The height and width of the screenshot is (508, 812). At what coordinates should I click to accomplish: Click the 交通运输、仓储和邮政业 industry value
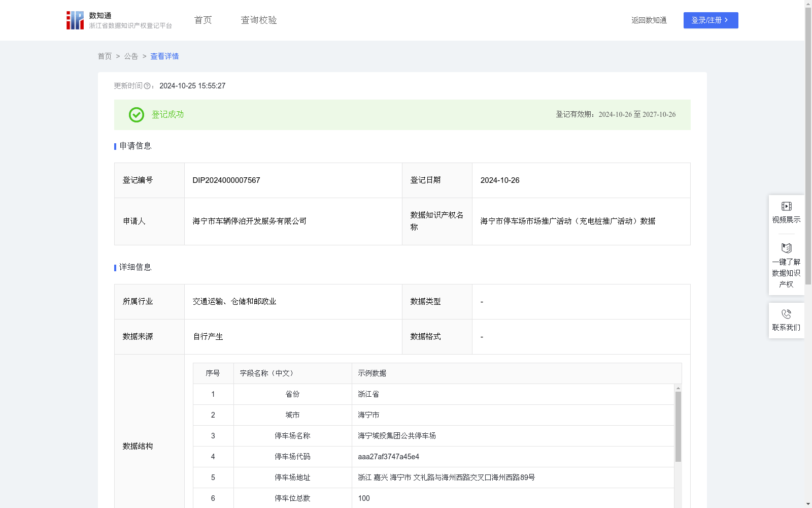[x=234, y=302]
